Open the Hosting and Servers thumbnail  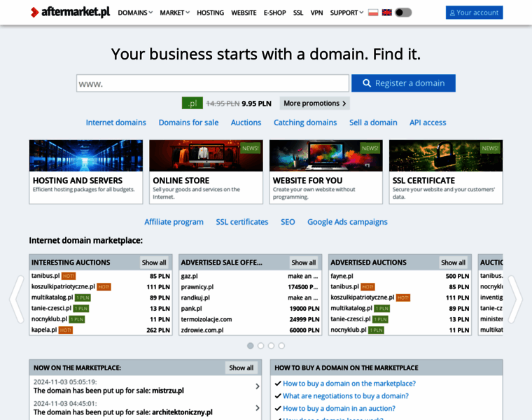point(85,156)
